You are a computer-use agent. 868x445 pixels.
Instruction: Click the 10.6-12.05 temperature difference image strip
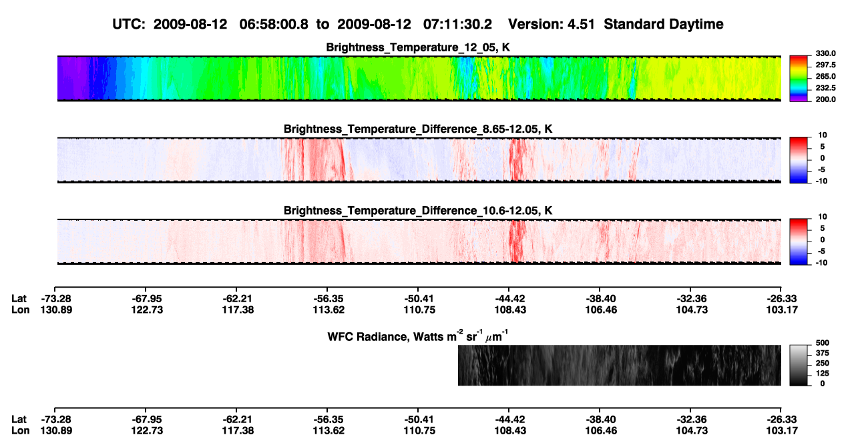tap(419, 242)
